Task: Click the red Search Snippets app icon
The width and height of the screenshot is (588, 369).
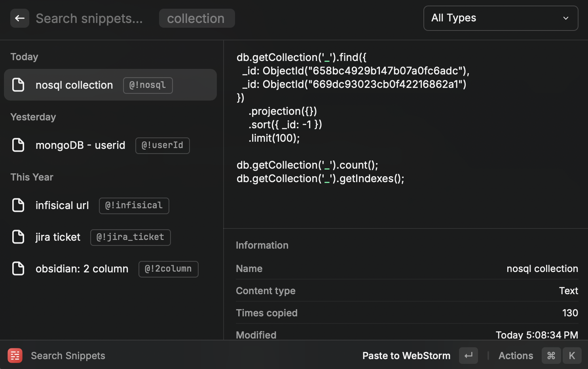Action: click(x=15, y=356)
